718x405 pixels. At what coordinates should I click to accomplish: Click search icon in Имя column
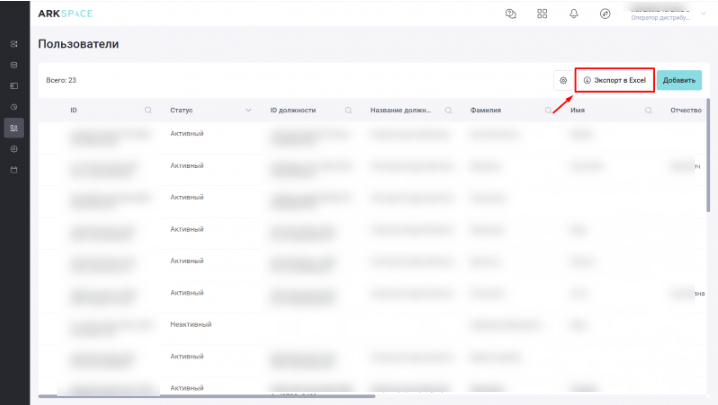pos(648,110)
